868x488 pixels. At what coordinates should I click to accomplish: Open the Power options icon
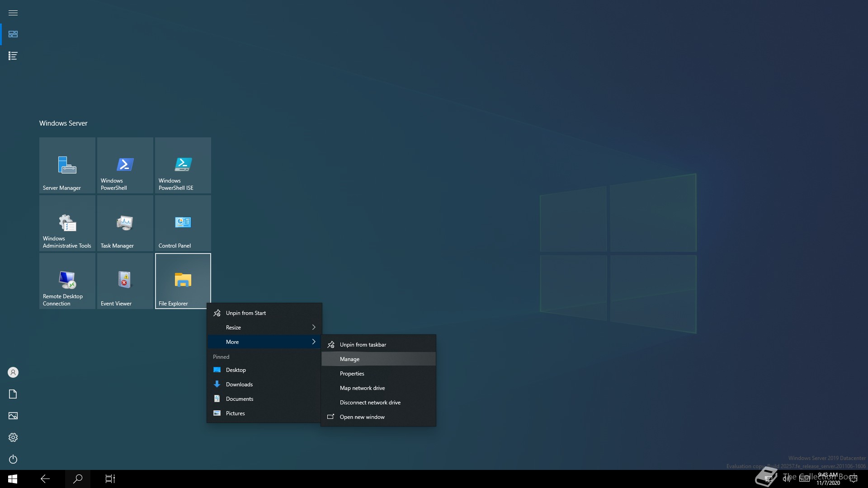pyautogui.click(x=13, y=459)
